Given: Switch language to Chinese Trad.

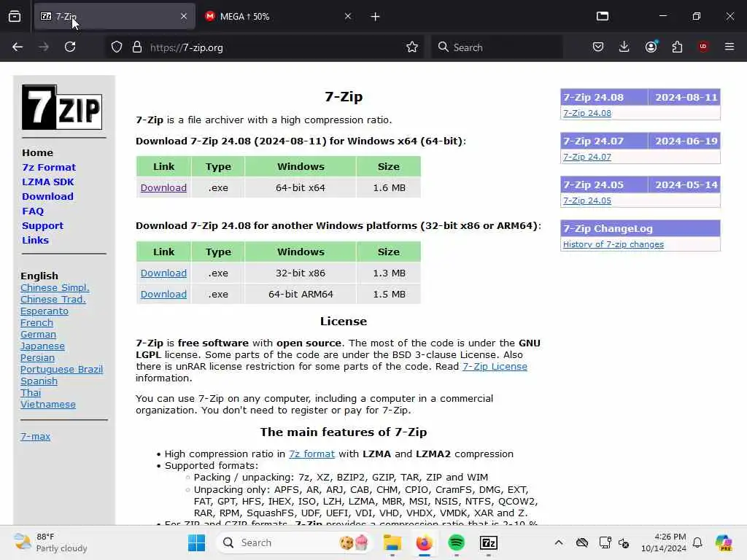Looking at the screenshot, I should (53, 299).
